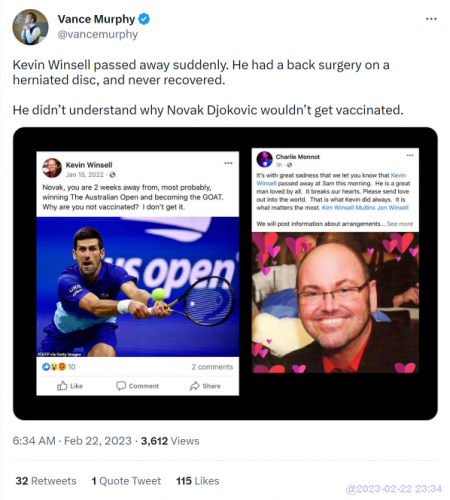450x500 pixels.
Task: Click Kevin Winsell's small profile picture
Action: tap(52, 168)
